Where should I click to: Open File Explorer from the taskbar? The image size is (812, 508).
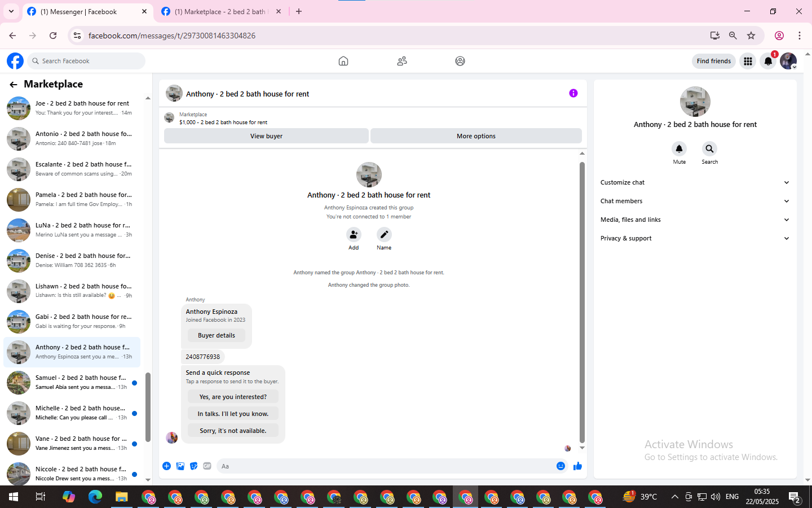(x=122, y=497)
